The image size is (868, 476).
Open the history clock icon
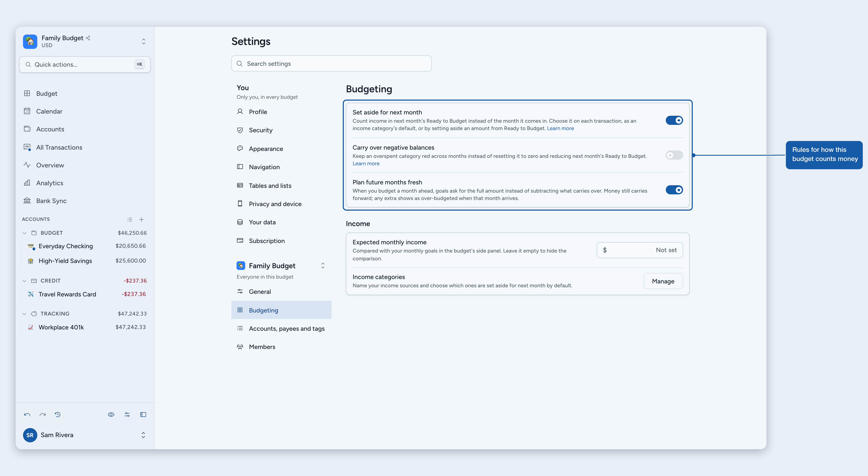[58, 415]
